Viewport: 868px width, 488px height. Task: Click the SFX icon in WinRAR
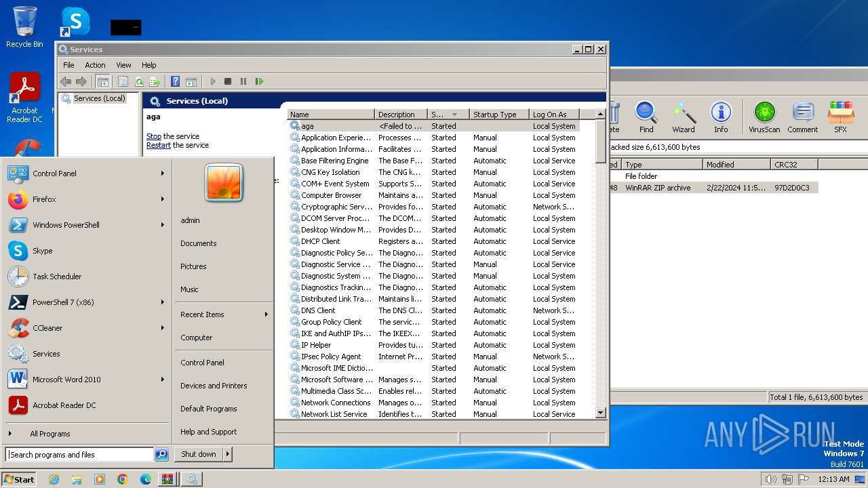tap(840, 117)
